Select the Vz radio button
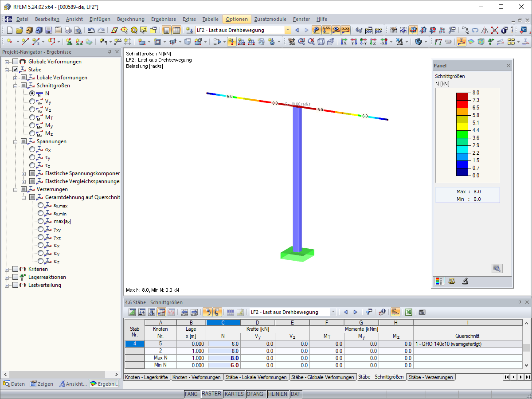This screenshot has height=399, width=532. point(32,110)
